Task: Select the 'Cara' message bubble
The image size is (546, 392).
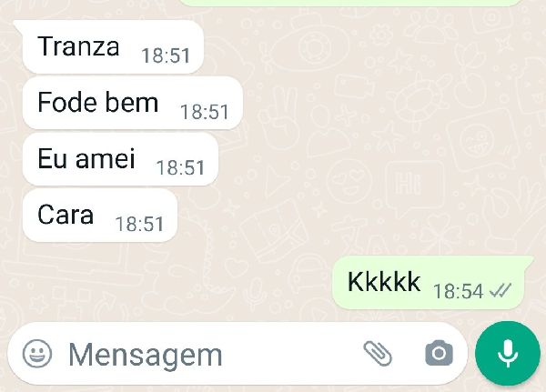Action: (100, 216)
